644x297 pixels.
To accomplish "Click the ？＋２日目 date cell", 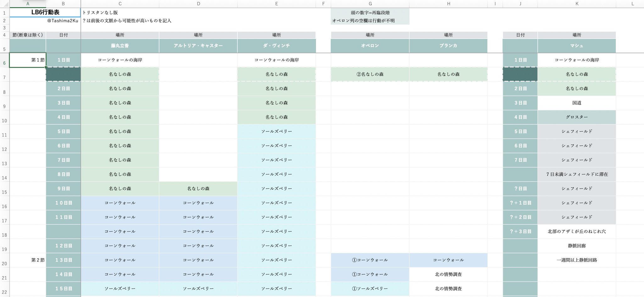I will (520, 217).
